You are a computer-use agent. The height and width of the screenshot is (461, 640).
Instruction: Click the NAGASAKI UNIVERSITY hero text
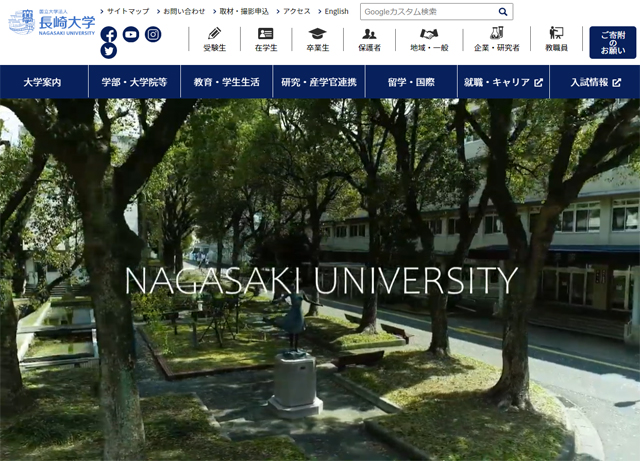tap(322, 281)
